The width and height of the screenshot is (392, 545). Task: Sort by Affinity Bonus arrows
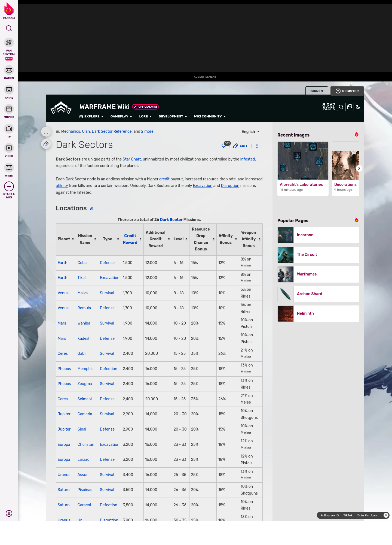pos(236,239)
